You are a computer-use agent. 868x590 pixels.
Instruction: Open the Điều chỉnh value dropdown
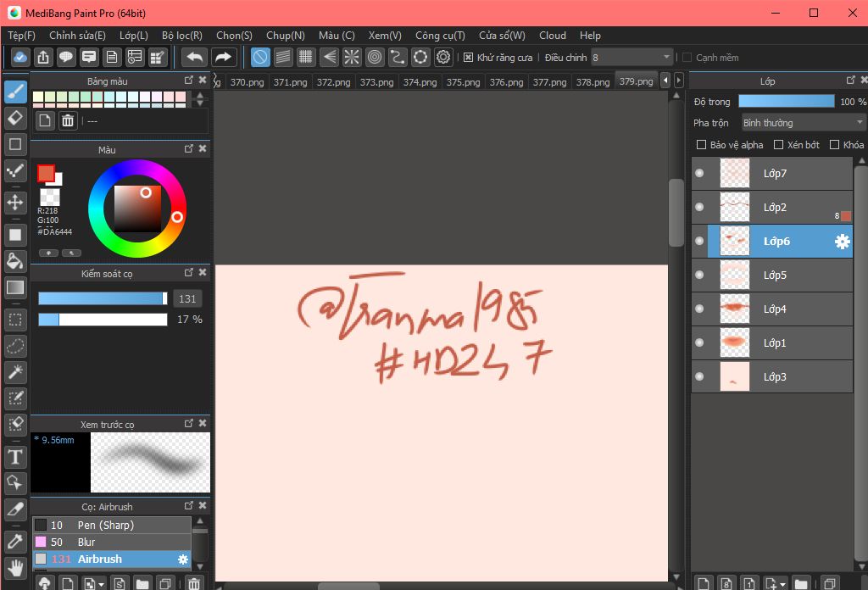click(x=631, y=58)
